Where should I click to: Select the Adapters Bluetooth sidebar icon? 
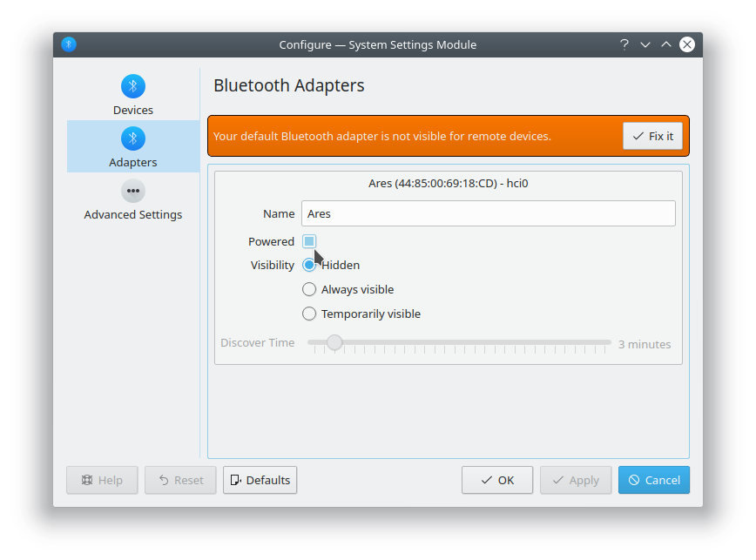(x=133, y=138)
